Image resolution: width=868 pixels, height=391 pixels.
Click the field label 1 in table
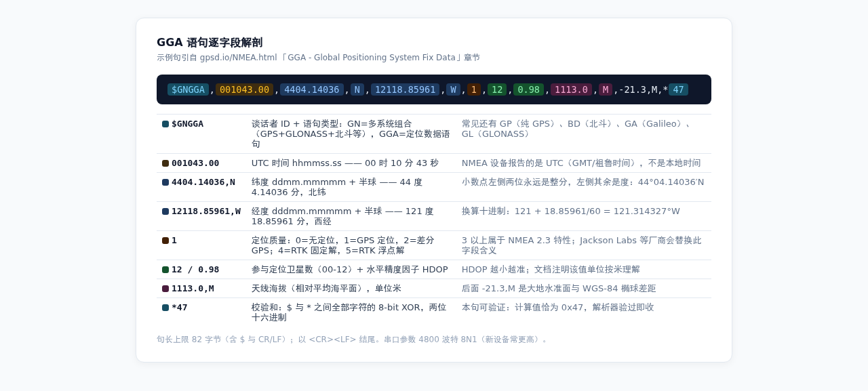pos(174,241)
